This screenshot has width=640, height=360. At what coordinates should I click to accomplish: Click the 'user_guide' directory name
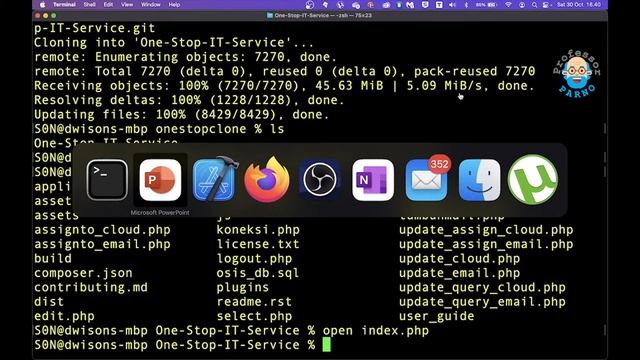[x=437, y=316]
